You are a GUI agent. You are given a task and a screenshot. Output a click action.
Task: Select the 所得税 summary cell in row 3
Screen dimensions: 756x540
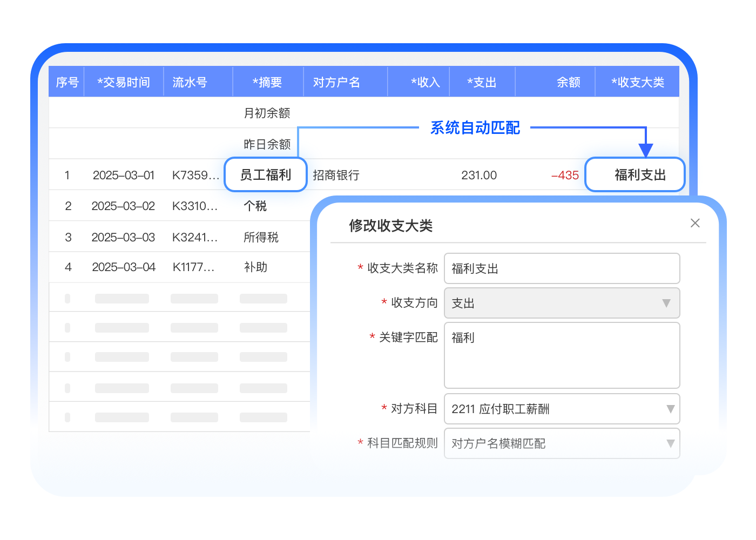point(261,237)
